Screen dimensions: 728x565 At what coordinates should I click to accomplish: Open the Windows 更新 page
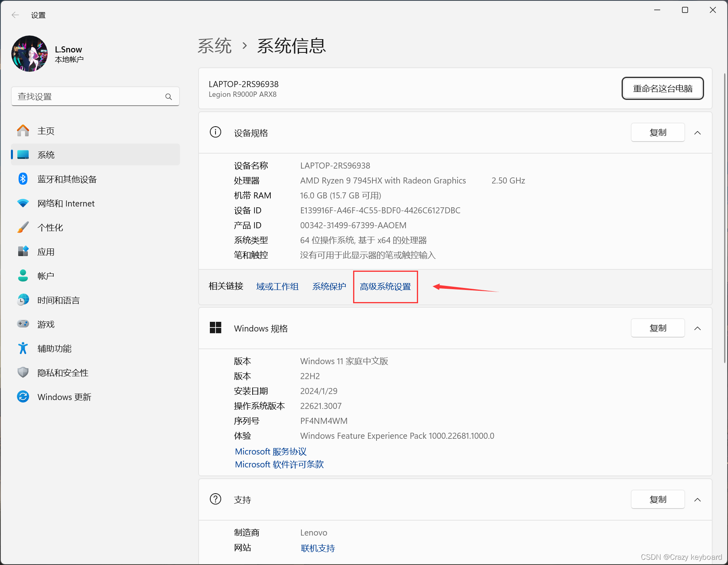point(95,397)
